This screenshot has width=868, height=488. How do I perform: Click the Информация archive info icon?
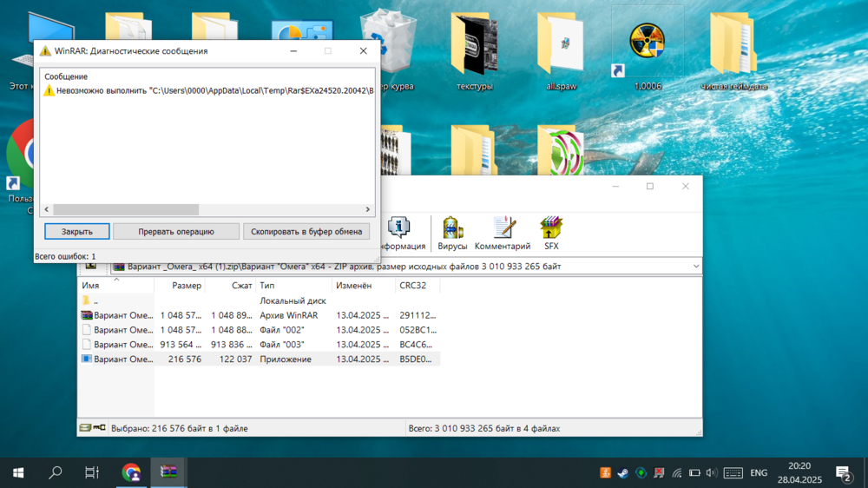pyautogui.click(x=399, y=233)
